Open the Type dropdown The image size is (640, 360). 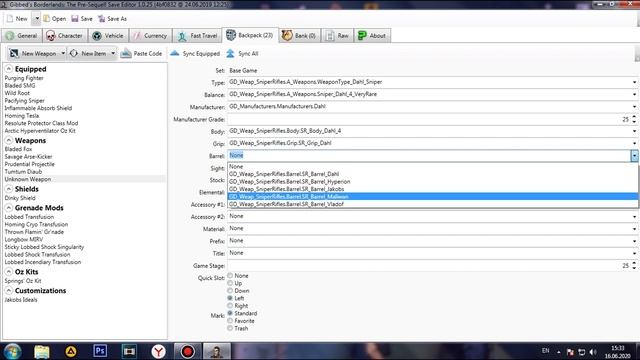click(x=634, y=82)
